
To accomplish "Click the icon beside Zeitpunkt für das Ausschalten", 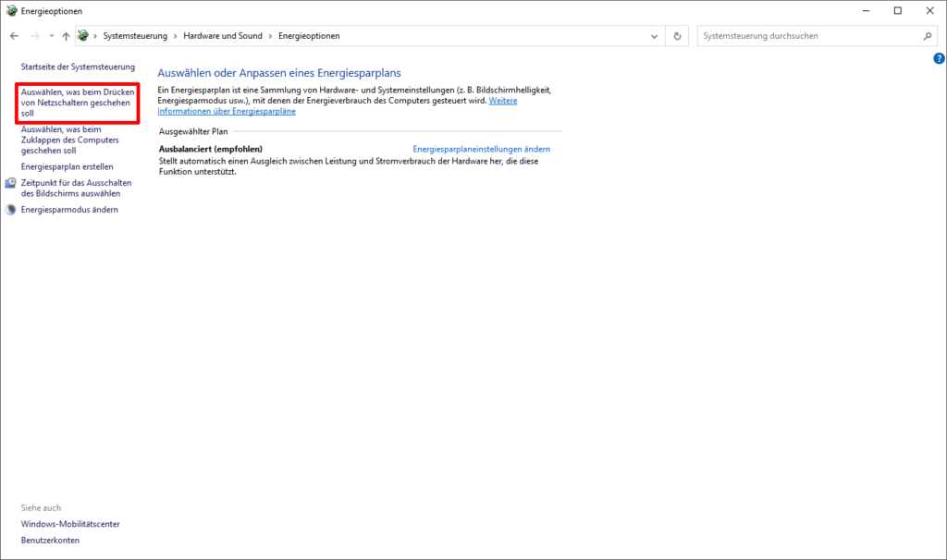I will [x=10, y=183].
